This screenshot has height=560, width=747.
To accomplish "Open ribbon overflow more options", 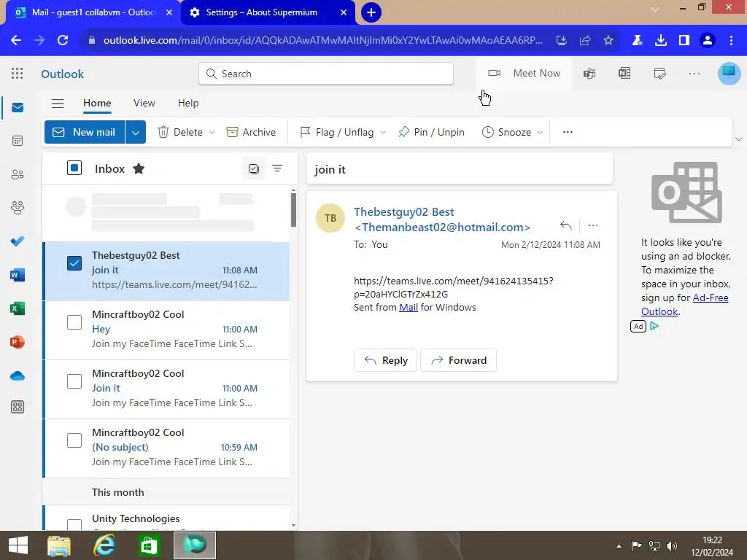I will pos(568,132).
